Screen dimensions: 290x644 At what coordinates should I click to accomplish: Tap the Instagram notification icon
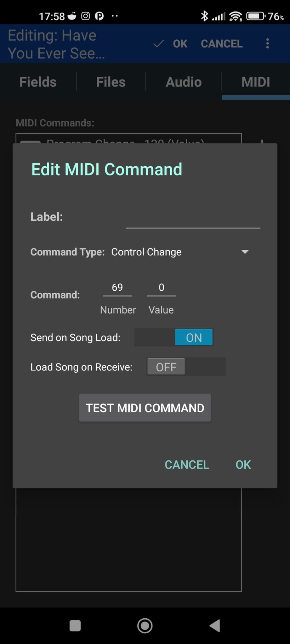pyautogui.click(x=86, y=16)
